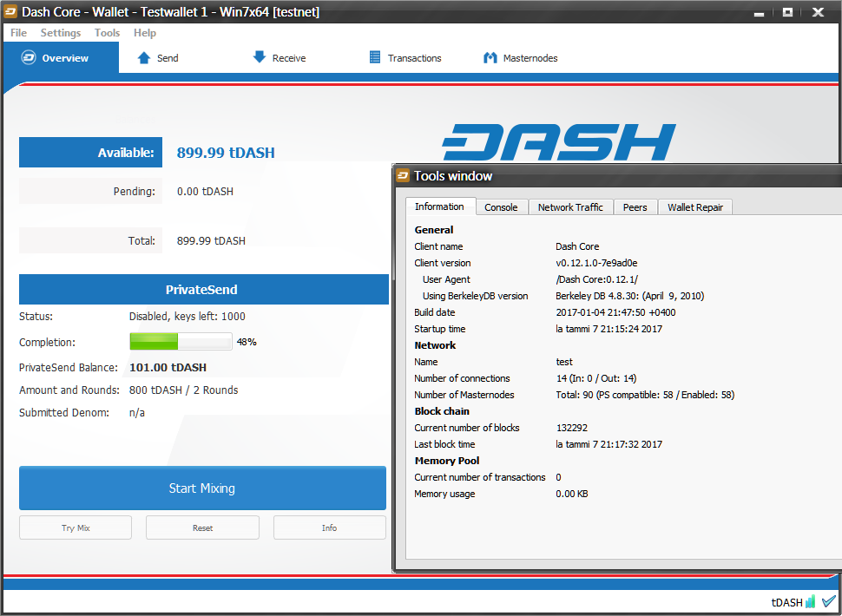Click the Client name value 'Dash Core'
Viewport: 842px width, 616px height.
point(577,246)
